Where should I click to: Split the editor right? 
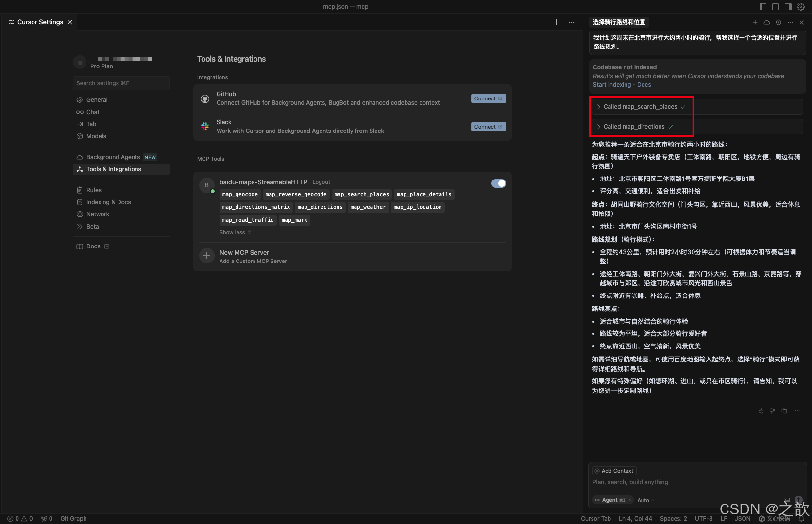coord(559,22)
